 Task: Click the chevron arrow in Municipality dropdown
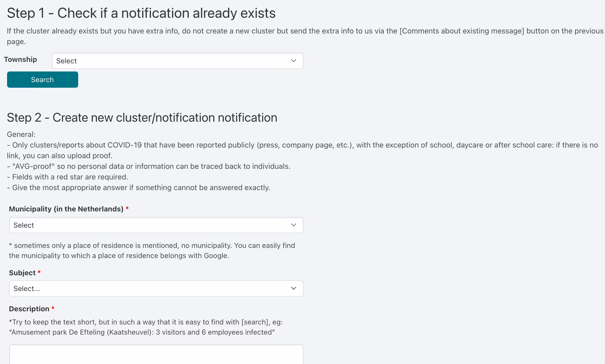point(294,225)
